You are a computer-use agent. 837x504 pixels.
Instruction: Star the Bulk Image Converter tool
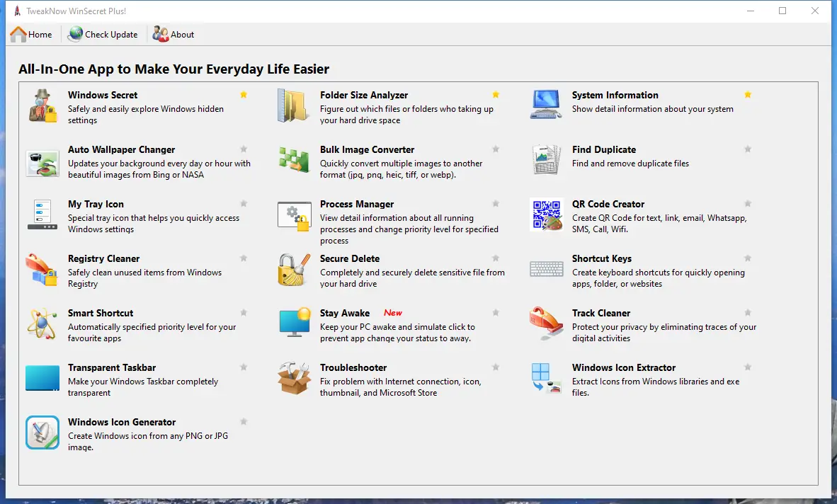coord(496,149)
